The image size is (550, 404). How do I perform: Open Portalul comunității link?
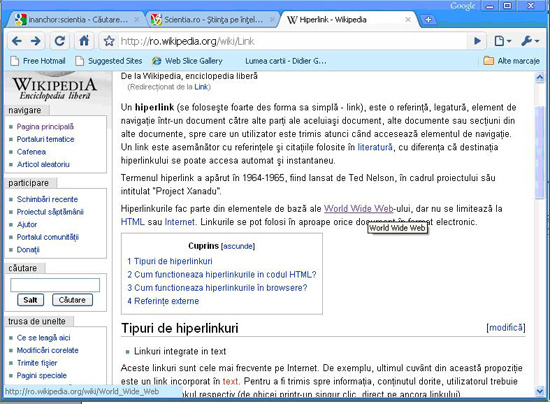coord(48,237)
